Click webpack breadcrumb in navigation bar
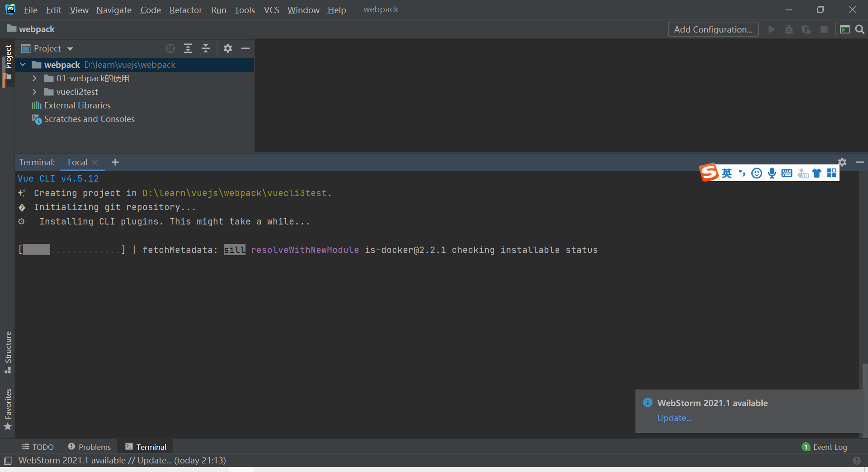The image size is (868, 472). pyautogui.click(x=31, y=29)
